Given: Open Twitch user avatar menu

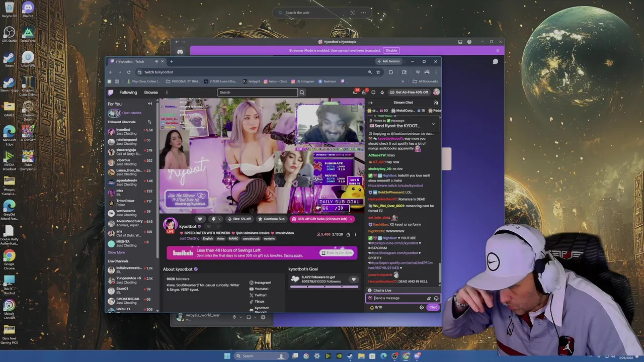Looking at the screenshot, I should point(436,92).
